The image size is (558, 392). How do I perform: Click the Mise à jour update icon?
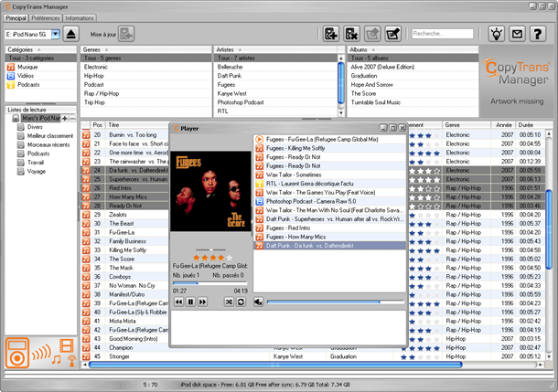[126, 34]
